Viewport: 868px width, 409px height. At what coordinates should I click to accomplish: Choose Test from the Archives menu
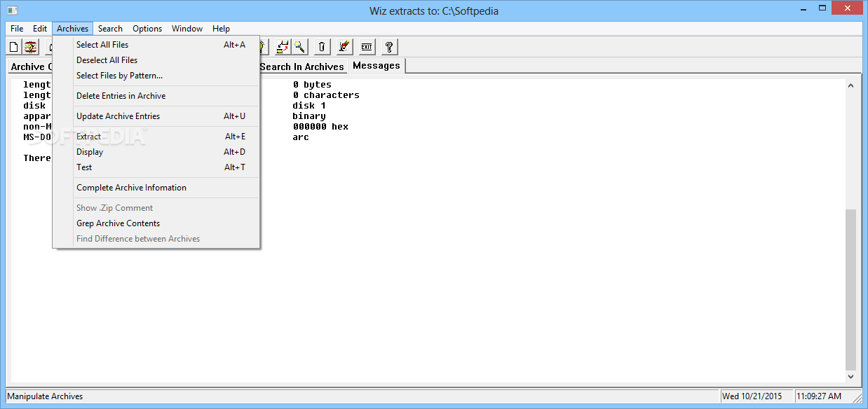(x=156, y=167)
